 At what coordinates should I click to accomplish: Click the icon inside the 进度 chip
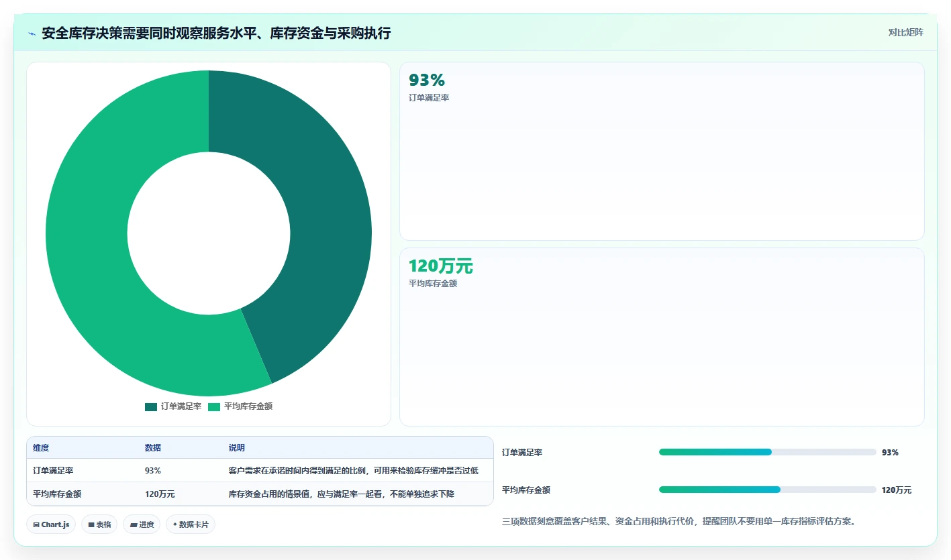(x=134, y=525)
